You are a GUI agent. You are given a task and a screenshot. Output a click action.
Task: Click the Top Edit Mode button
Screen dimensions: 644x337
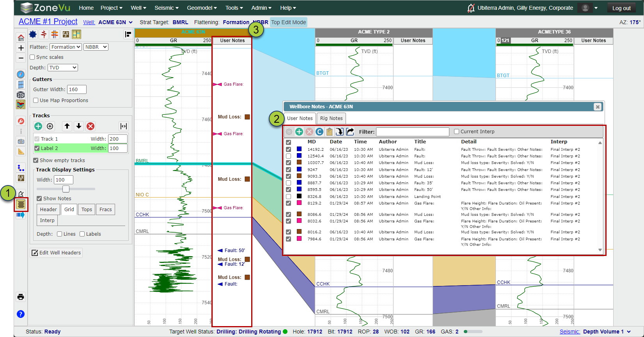coord(289,23)
